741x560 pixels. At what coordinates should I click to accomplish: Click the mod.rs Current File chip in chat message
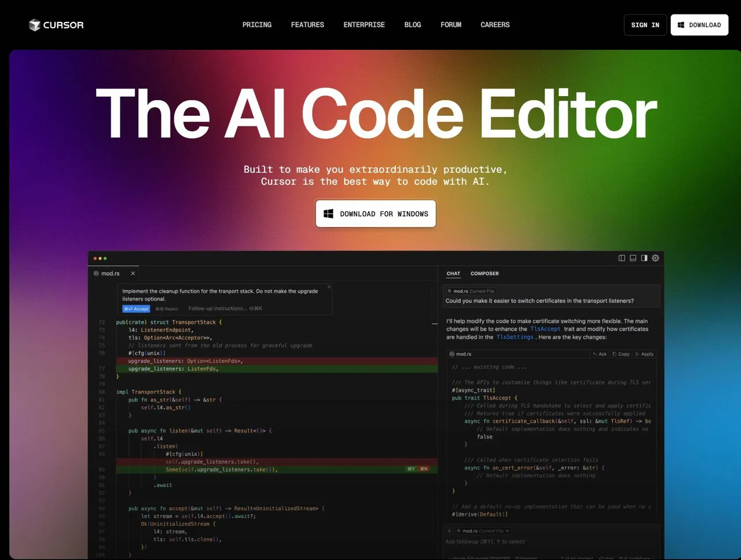click(471, 291)
